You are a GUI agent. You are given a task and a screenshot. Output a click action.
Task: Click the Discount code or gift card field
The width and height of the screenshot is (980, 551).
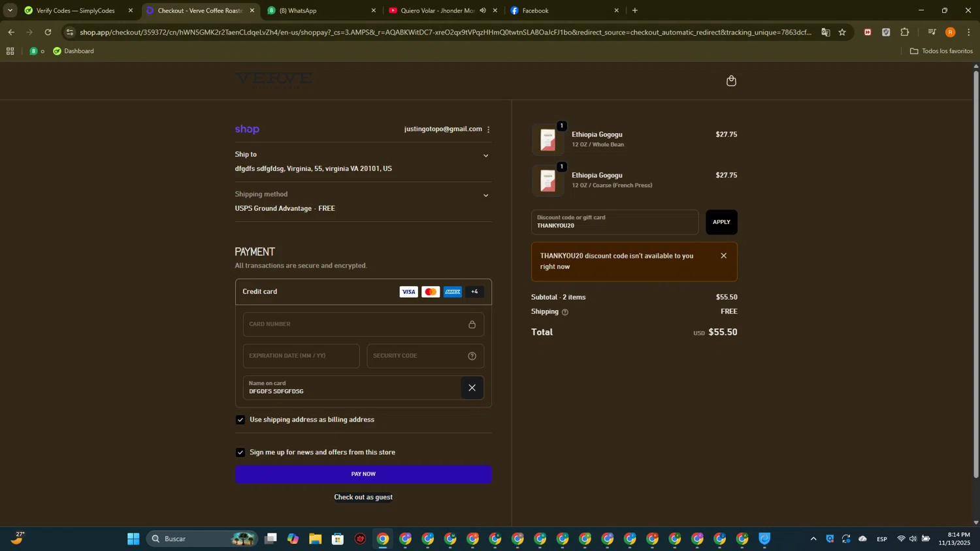(x=615, y=222)
